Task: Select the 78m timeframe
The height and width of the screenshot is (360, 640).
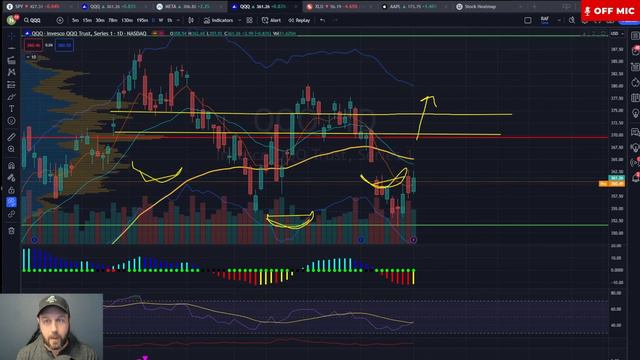Action: [113, 20]
